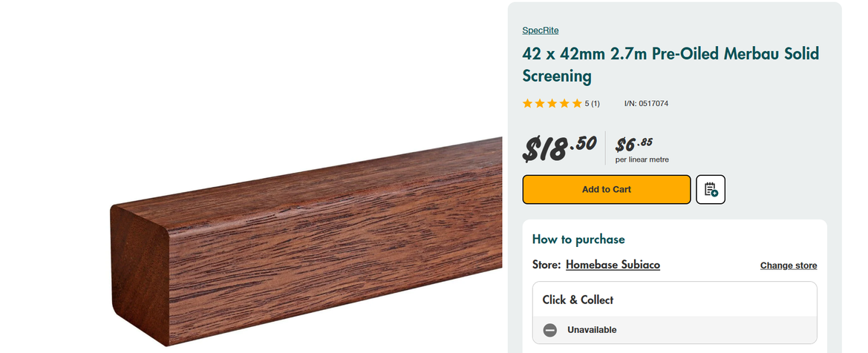Click the review count 5 (1)
The height and width of the screenshot is (353, 868).
point(592,104)
